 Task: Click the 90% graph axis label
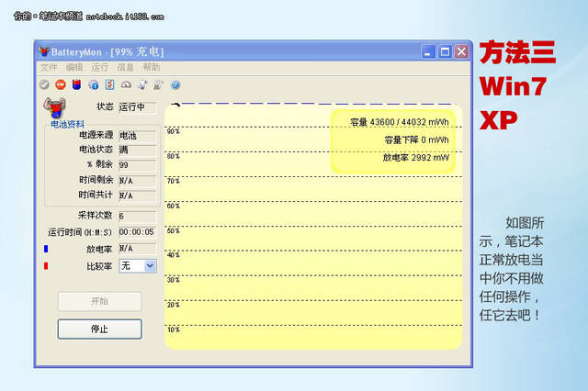tap(174, 131)
